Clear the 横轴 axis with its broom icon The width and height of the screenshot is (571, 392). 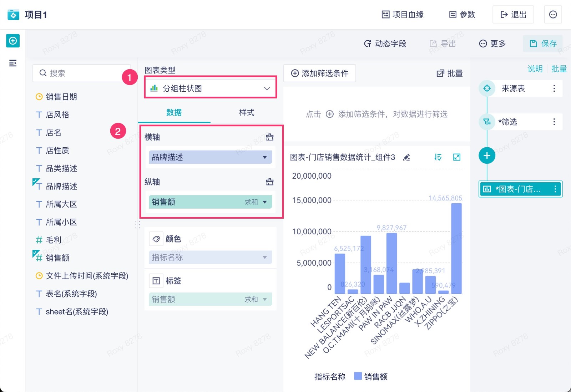pyautogui.click(x=270, y=137)
